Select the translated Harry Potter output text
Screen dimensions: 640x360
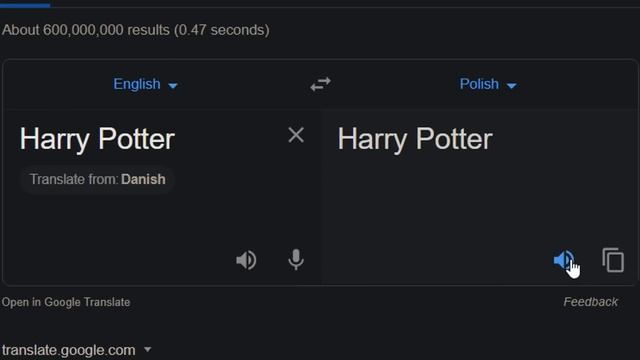[415, 139]
